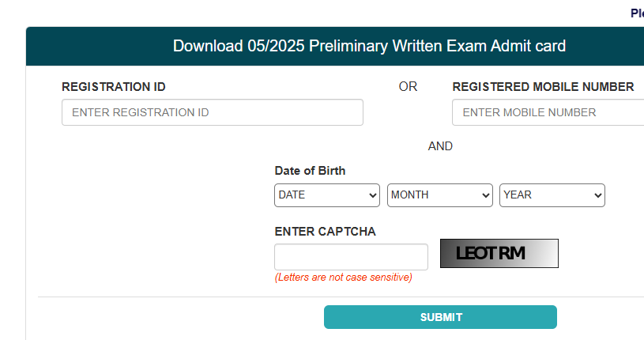Click the OR text between fields
This screenshot has width=644, height=340.
click(x=408, y=87)
